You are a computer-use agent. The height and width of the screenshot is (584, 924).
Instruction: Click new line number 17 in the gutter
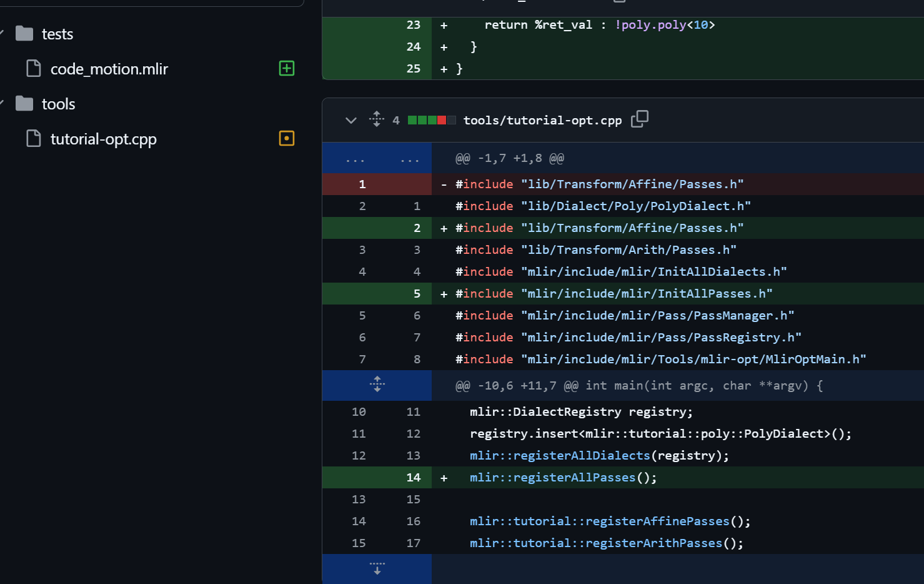[414, 543]
